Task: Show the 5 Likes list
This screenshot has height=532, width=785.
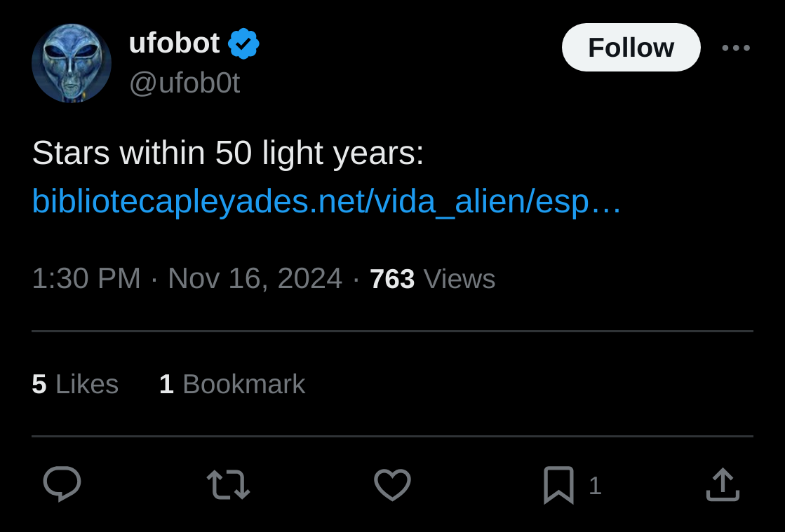Action: point(75,384)
